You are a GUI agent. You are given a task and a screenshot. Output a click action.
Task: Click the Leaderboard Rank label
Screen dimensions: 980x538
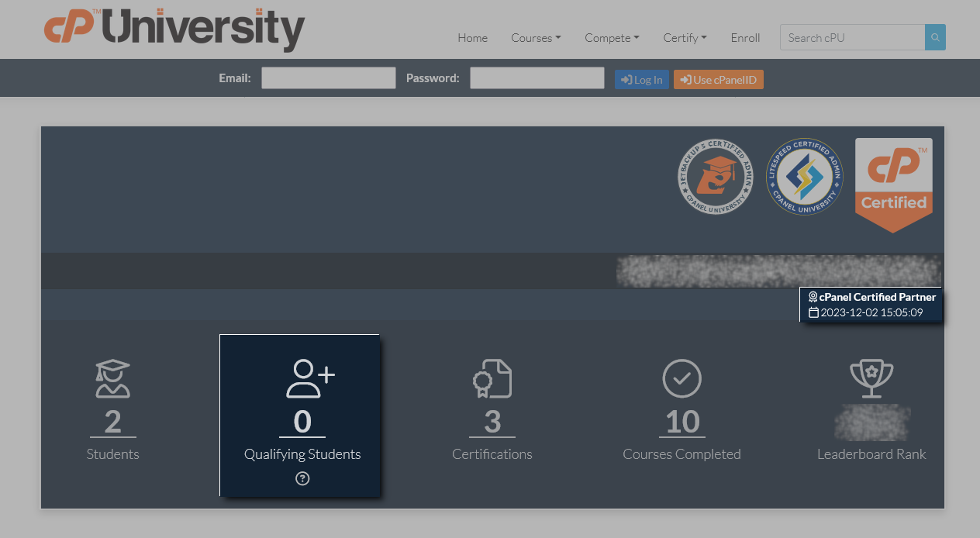(x=872, y=454)
